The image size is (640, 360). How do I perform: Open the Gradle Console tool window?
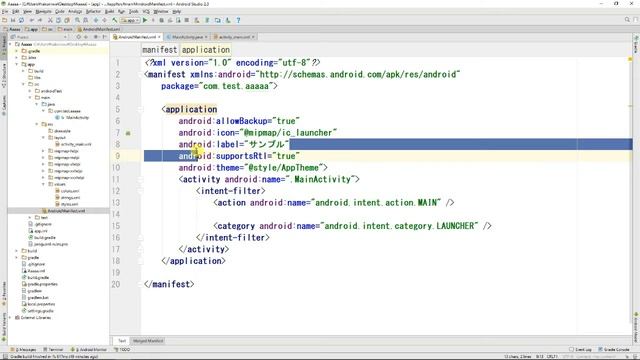(x=614, y=349)
